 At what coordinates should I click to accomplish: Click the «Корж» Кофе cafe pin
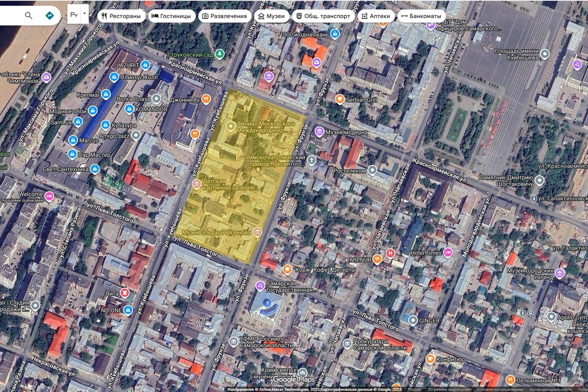(287, 269)
